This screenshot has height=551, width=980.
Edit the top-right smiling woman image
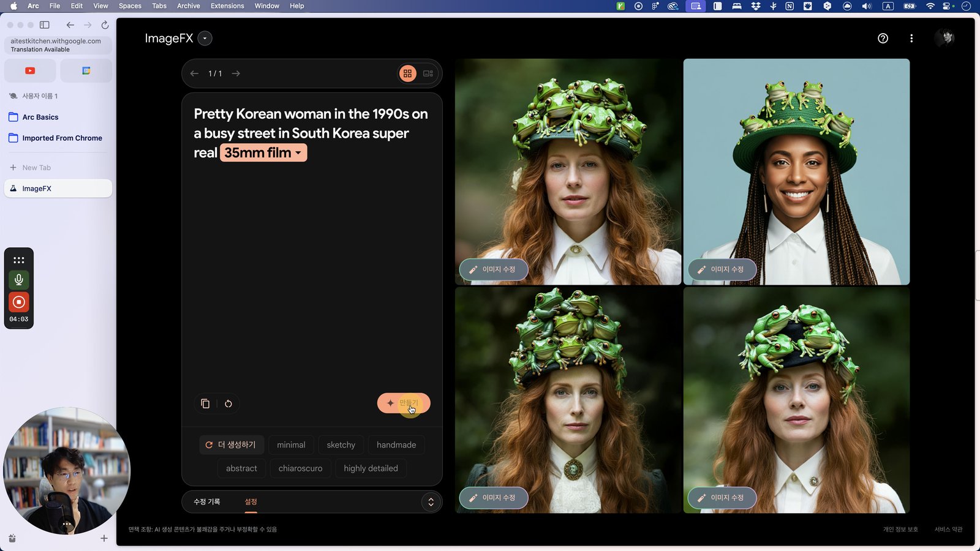(722, 269)
